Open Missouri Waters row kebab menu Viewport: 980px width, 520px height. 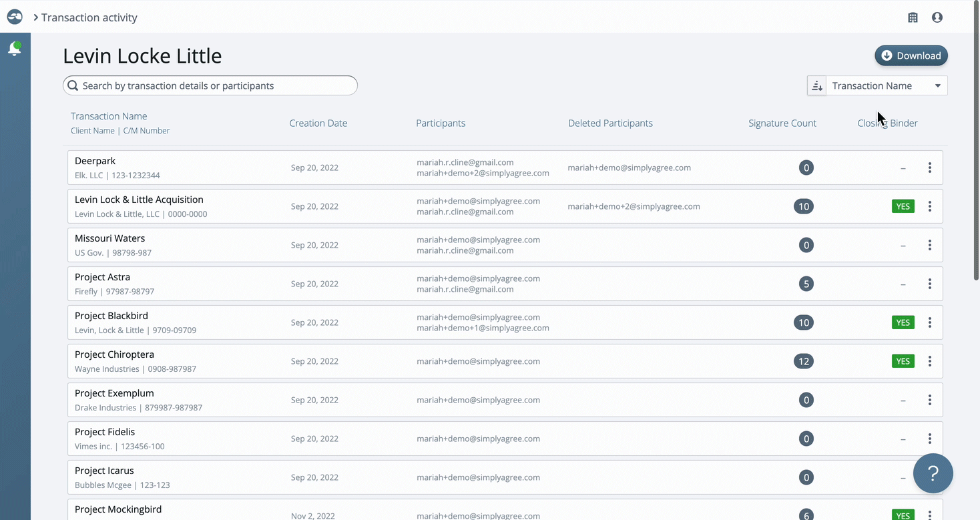[929, 245]
